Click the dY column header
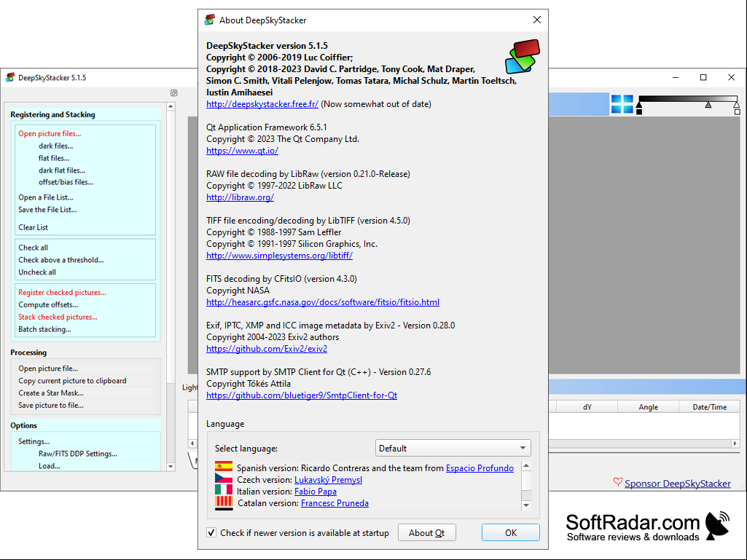The image size is (747, 560). 587,406
